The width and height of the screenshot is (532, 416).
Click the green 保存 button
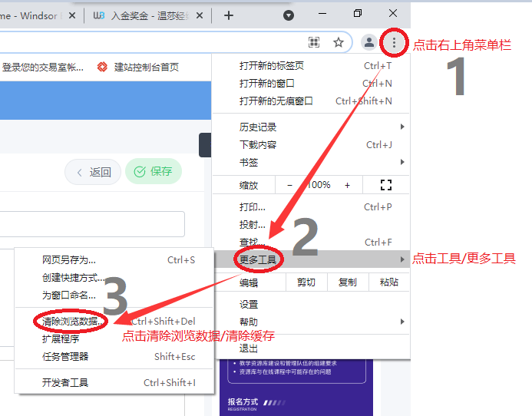[154, 172]
